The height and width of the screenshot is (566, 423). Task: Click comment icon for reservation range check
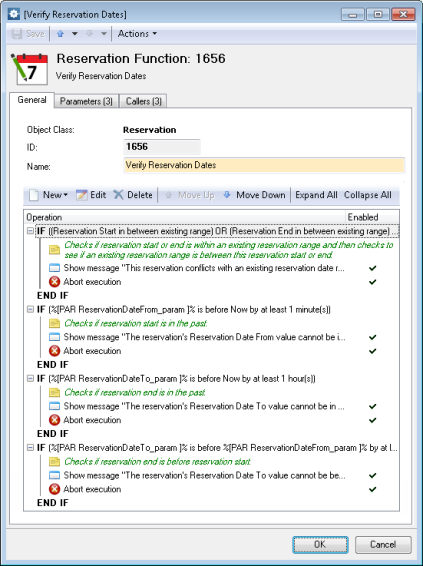coord(54,249)
